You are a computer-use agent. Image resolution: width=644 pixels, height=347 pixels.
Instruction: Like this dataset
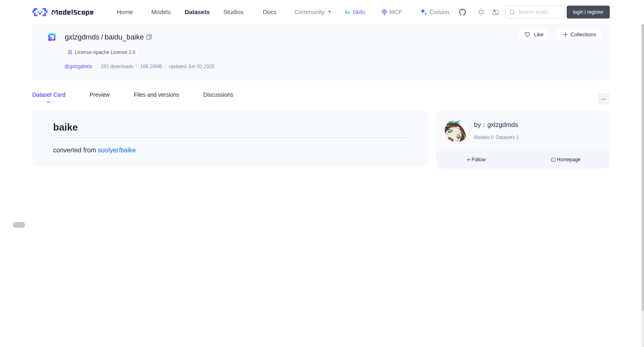point(533,35)
